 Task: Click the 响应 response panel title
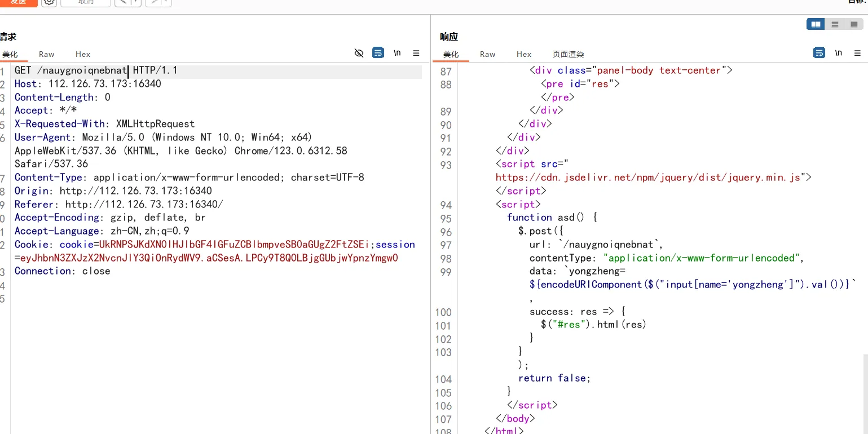point(449,37)
